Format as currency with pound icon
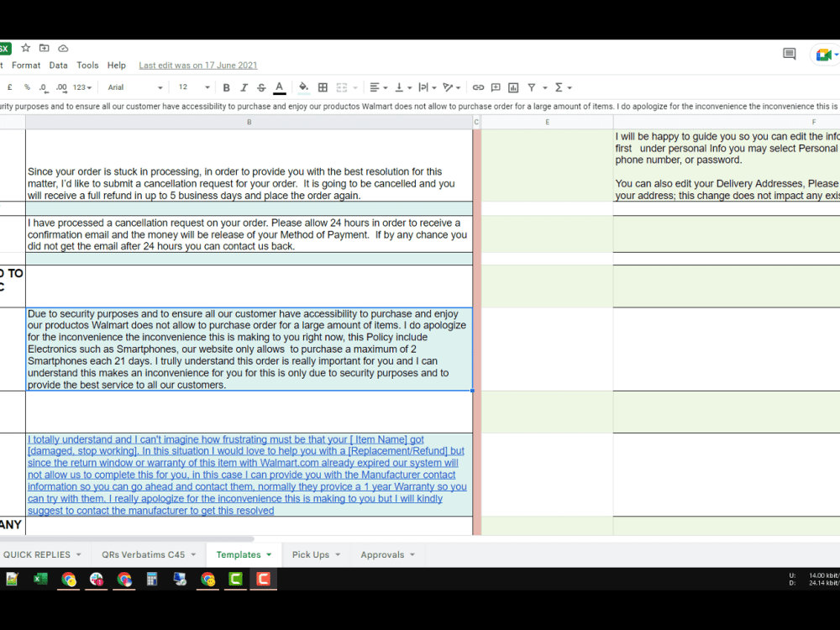 coord(9,87)
